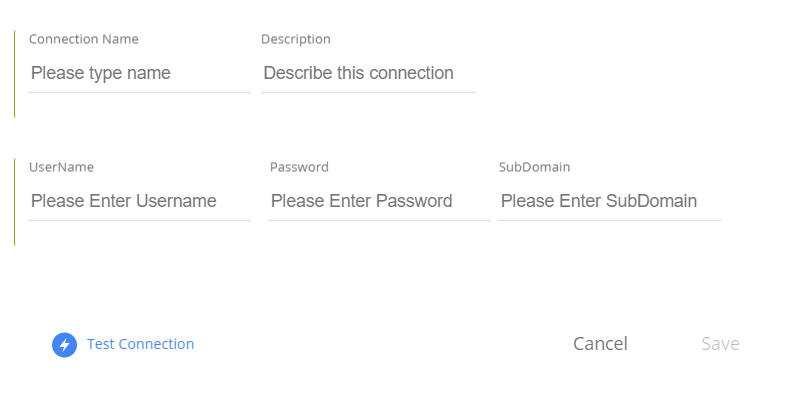Click the 'SubDomain' field label
Screen dimensions: 792x394
coord(534,167)
